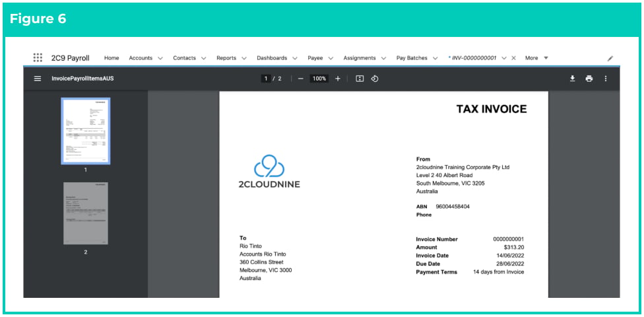
Task: Click the invoice number 0000000001 value
Action: 509,239
